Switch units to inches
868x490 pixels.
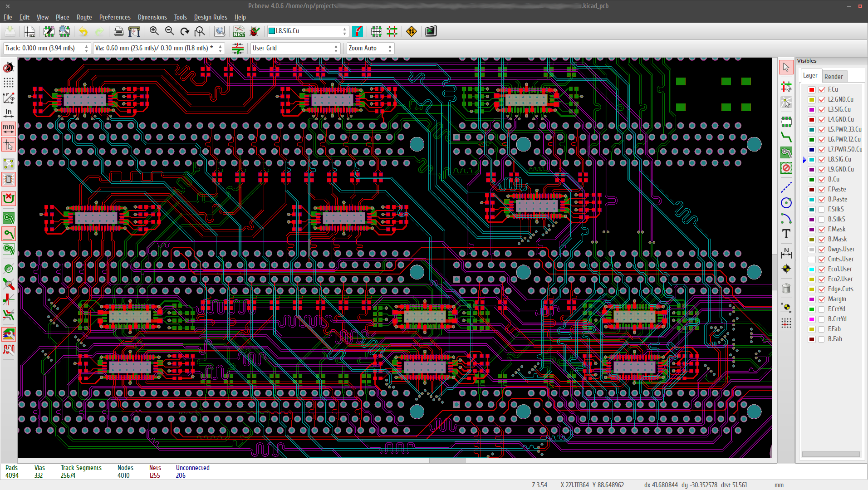coord(9,113)
